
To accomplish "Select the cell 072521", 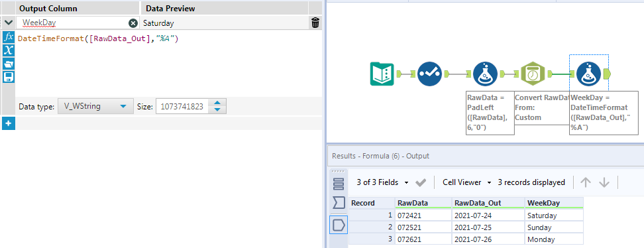I will pos(423,227).
